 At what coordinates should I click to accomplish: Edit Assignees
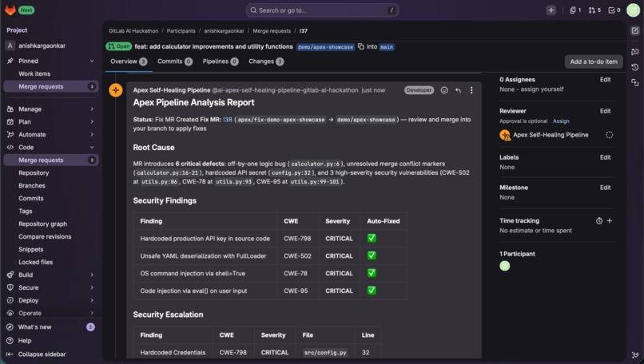point(605,80)
